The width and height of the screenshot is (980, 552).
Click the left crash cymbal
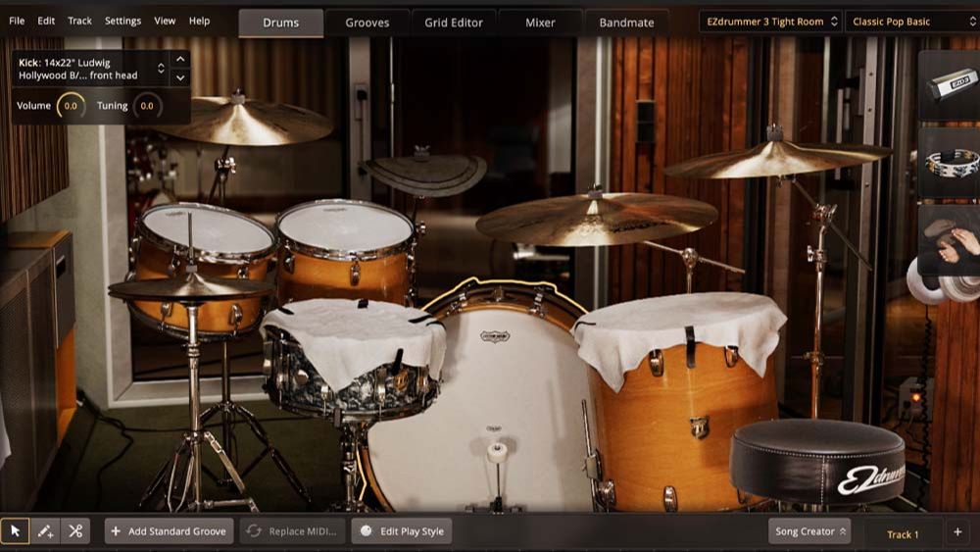click(245, 120)
